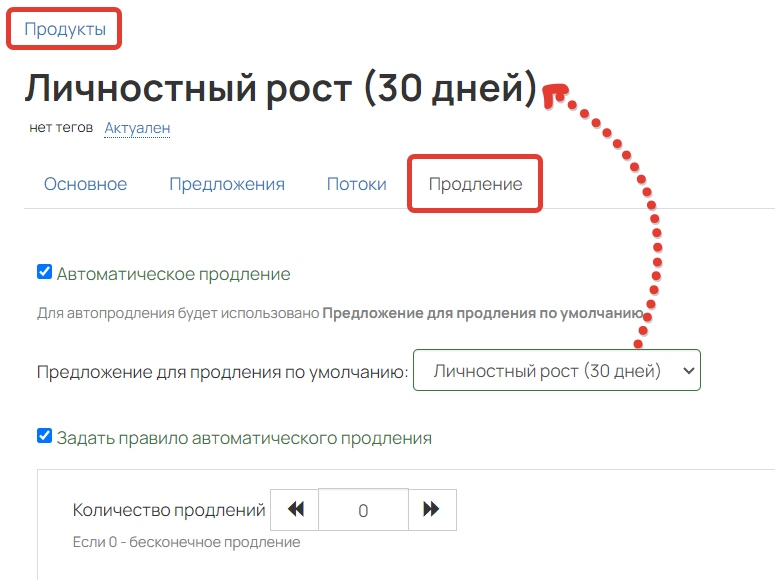Select the Продление tab
This screenshot has width=775, height=580.
tap(475, 184)
